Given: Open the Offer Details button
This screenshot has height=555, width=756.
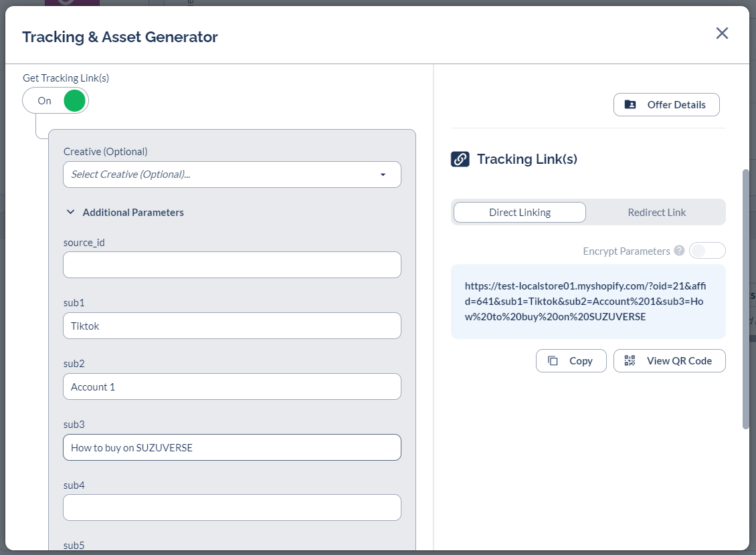Looking at the screenshot, I should 666,105.
